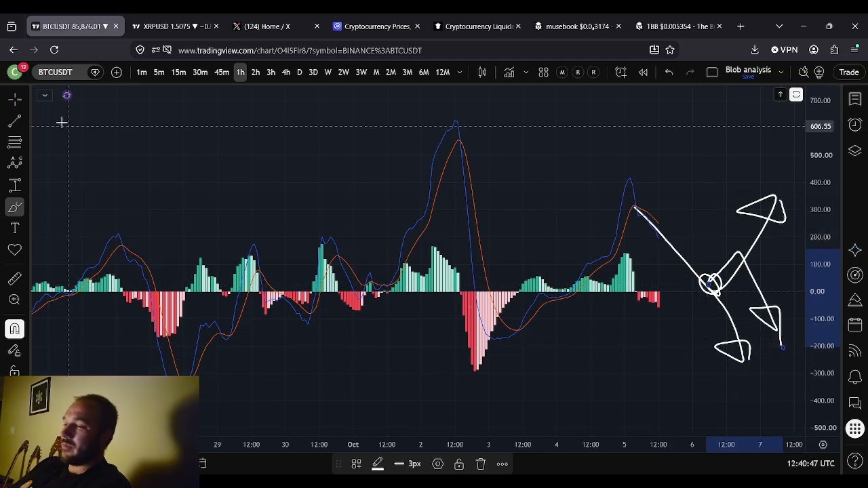The width and height of the screenshot is (868, 488).
Task: Open Fibonacci/gann tools icon in left toolbar
Action: 14,142
